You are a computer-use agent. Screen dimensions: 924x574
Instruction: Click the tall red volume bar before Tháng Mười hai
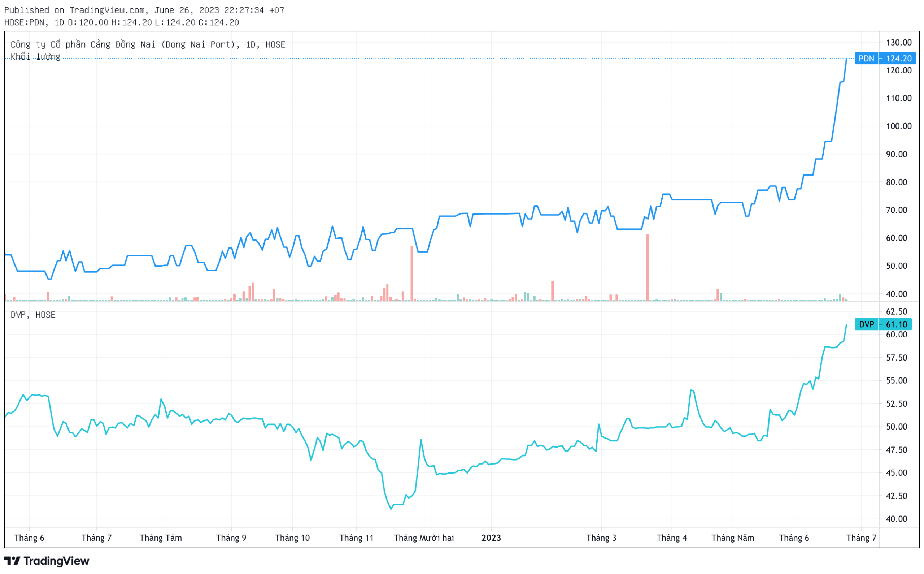[412, 273]
